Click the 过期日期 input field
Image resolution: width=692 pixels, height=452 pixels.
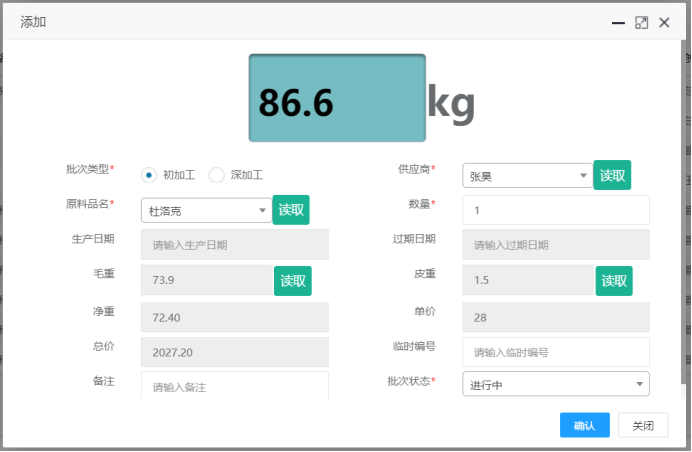(556, 245)
